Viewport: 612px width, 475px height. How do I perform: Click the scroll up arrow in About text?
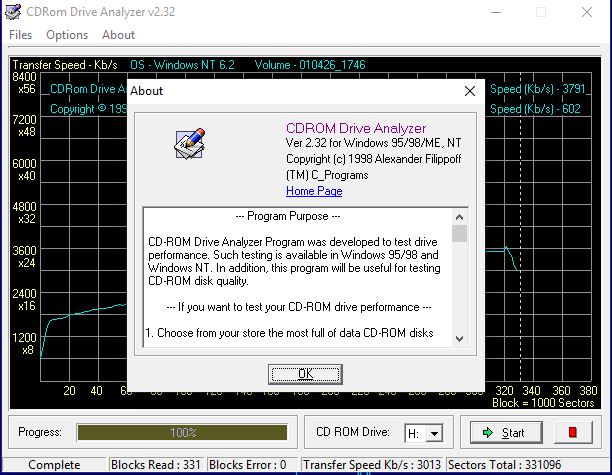(459, 216)
